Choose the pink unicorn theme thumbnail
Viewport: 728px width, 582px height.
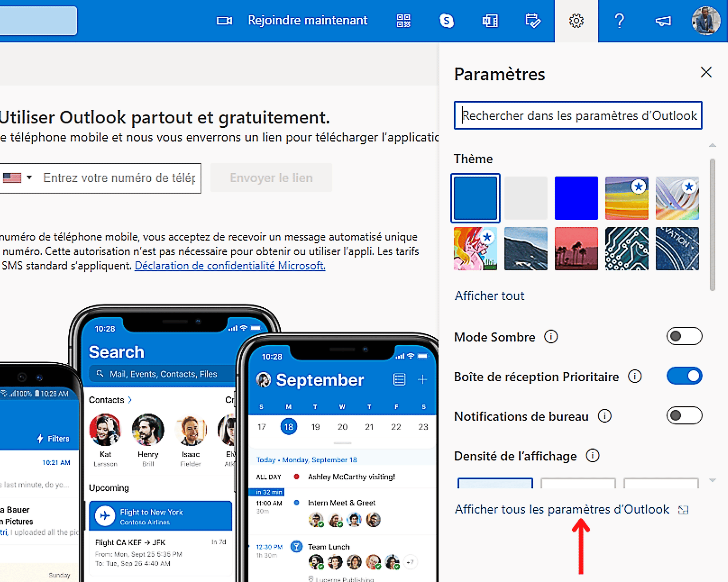click(475, 248)
